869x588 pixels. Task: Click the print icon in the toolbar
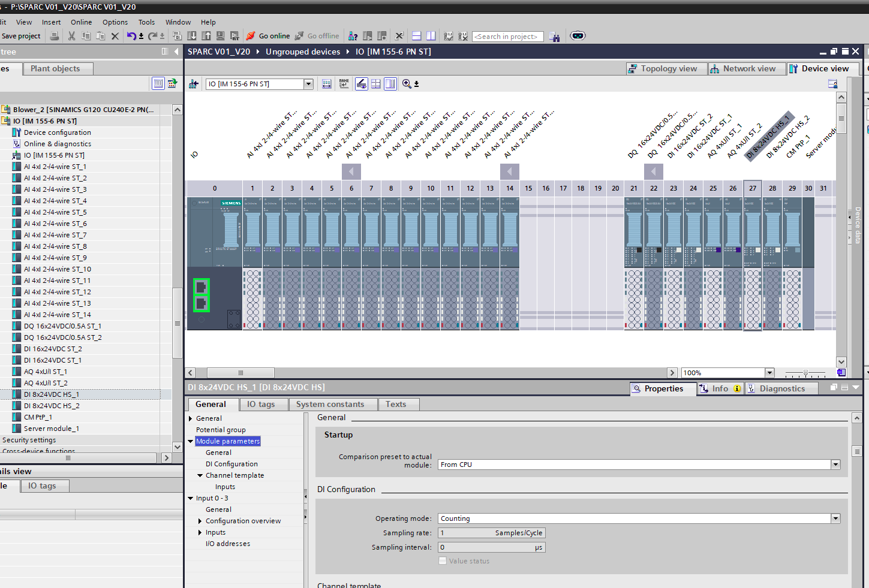pos(55,36)
